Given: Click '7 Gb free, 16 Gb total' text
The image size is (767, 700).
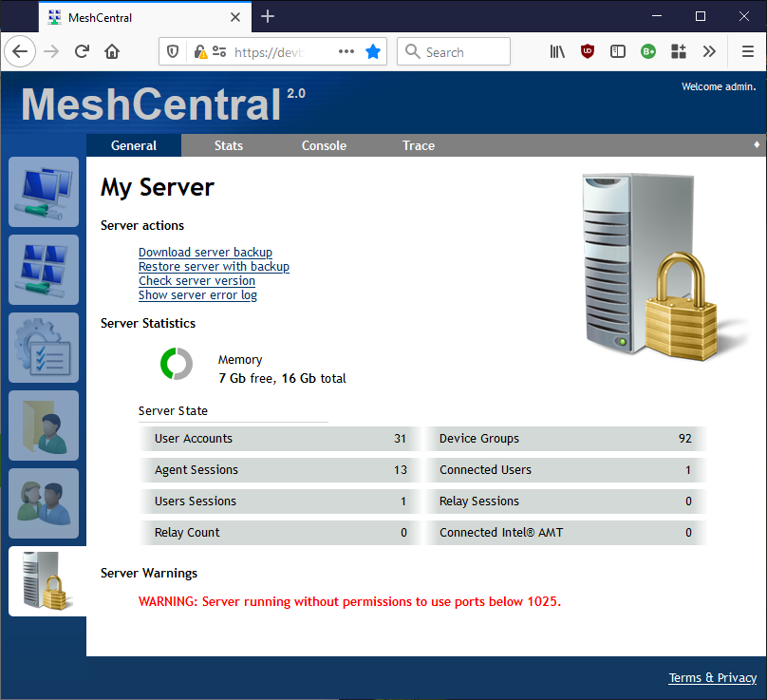Looking at the screenshot, I should [282, 378].
